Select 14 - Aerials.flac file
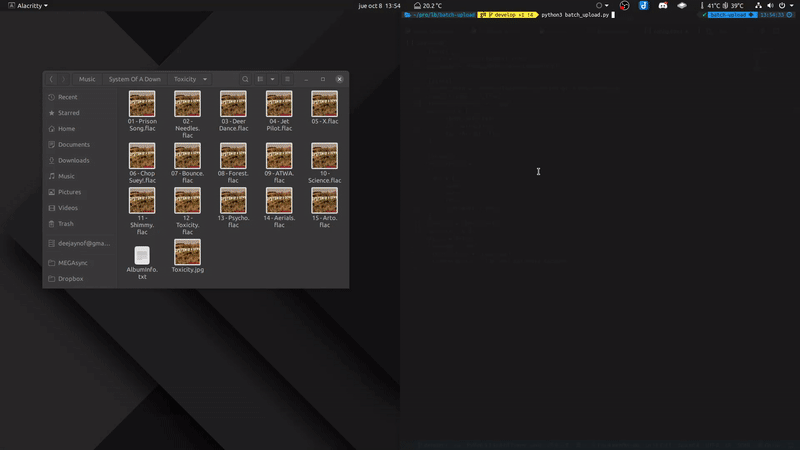 (279, 207)
